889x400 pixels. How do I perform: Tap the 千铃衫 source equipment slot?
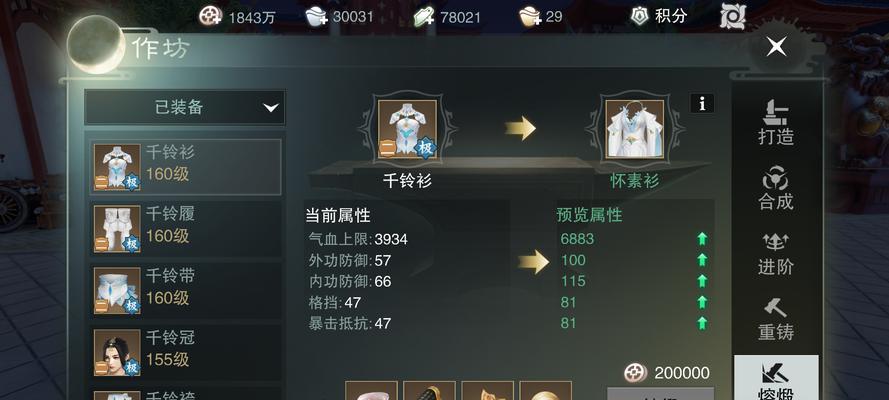click(x=407, y=129)
